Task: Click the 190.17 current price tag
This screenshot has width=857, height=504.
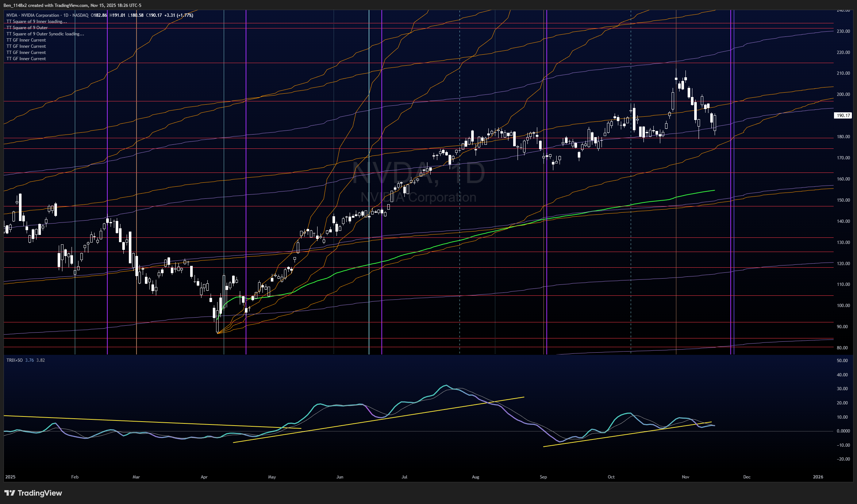Action: click(x=843, y=116)
